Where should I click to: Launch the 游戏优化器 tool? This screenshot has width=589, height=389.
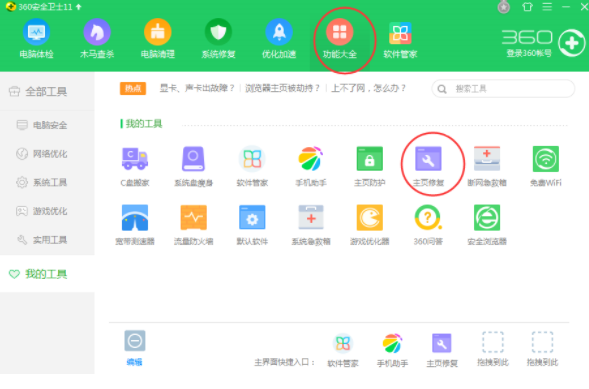tap(369, 225)
